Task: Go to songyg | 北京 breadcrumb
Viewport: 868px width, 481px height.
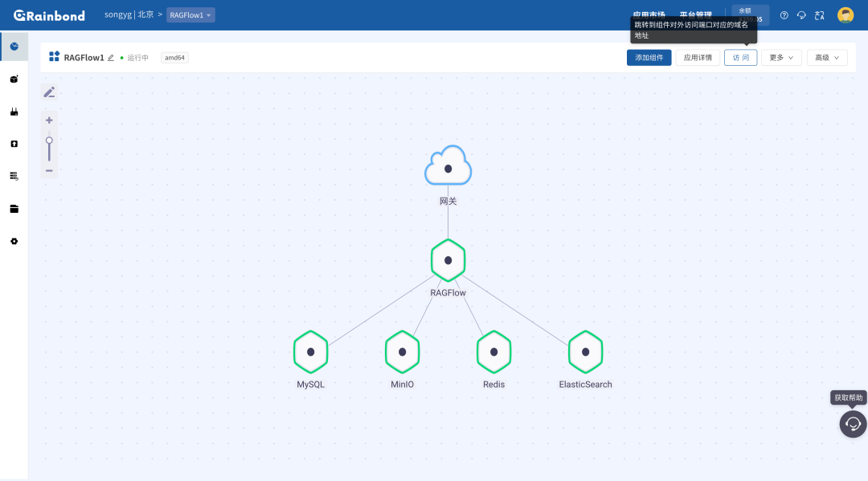Action: [x=129, y=14]
